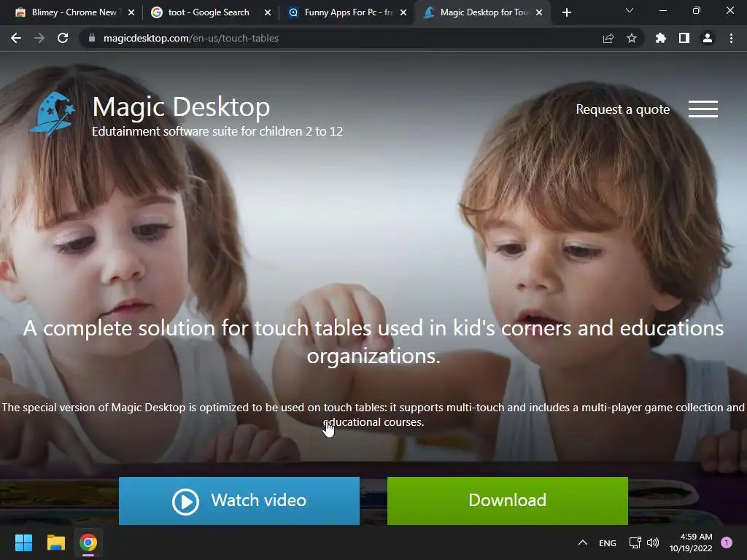View site security lock information
This screenshot has width=747, height=560.
(x=92, y=38)
